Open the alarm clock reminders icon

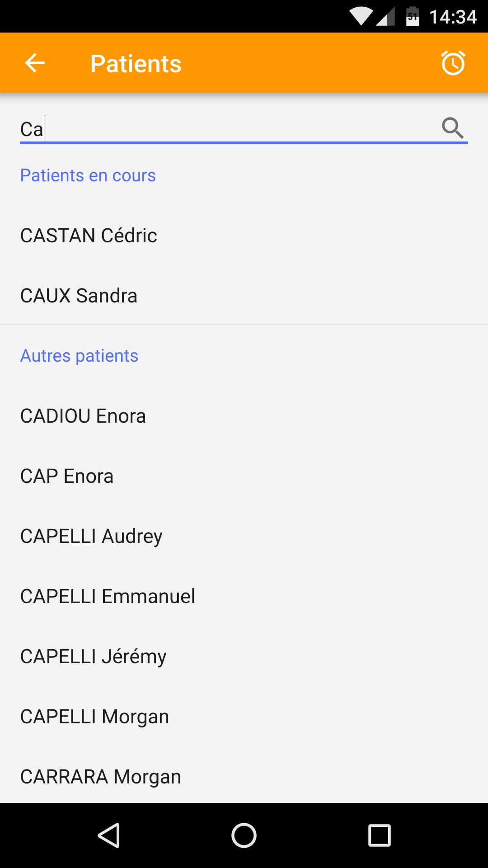[453, 63]
